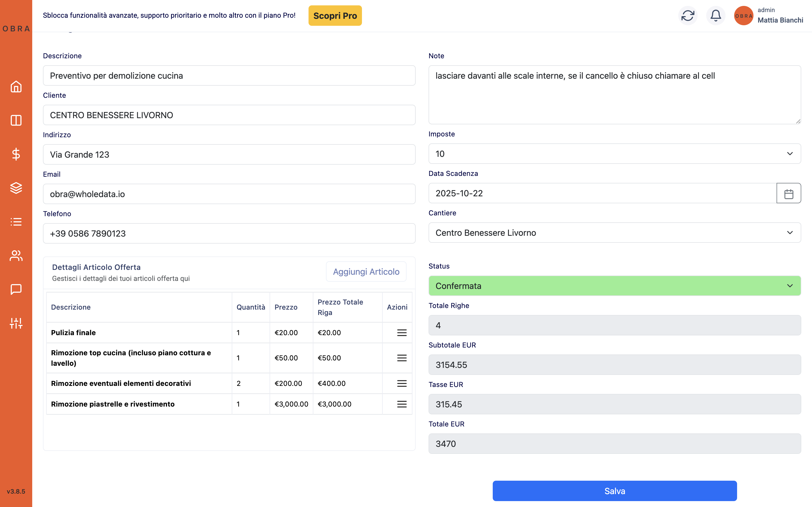Open the layers stack sidebar icon
Screen dimensions: 812x507
click(x=16, y=188)
